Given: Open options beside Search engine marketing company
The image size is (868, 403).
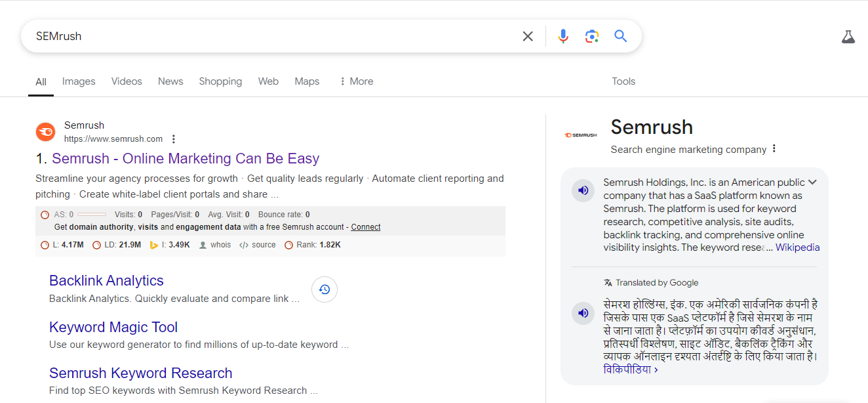Looking at the screenshot, I should (774, 149).
